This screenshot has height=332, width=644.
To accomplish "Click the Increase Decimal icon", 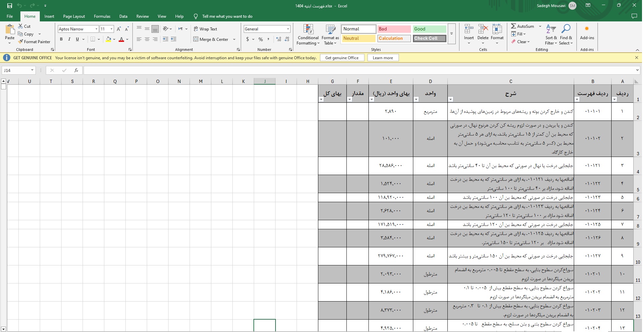I will (x=279, y=39).
